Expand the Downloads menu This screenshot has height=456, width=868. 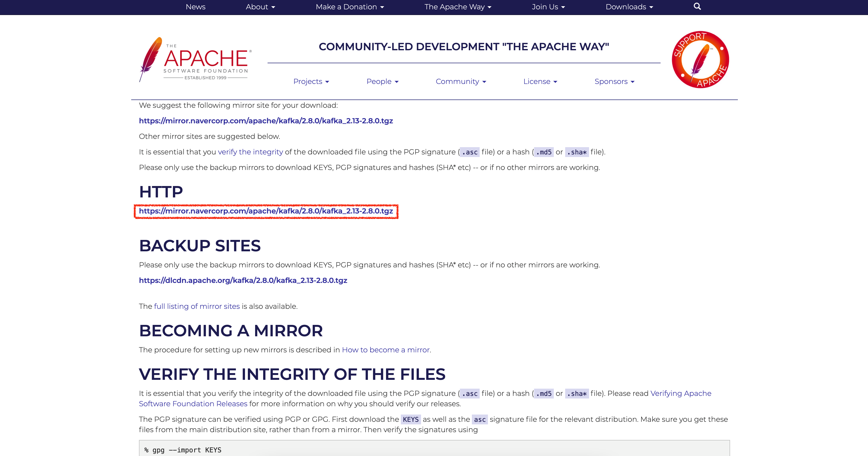(629, 7)
